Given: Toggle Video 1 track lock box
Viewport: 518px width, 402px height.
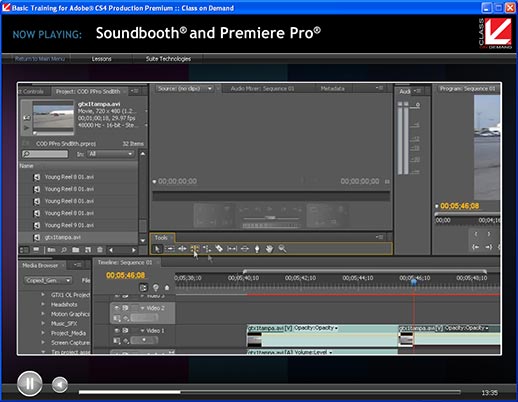Looking at the screenshot, I should 134,331.
